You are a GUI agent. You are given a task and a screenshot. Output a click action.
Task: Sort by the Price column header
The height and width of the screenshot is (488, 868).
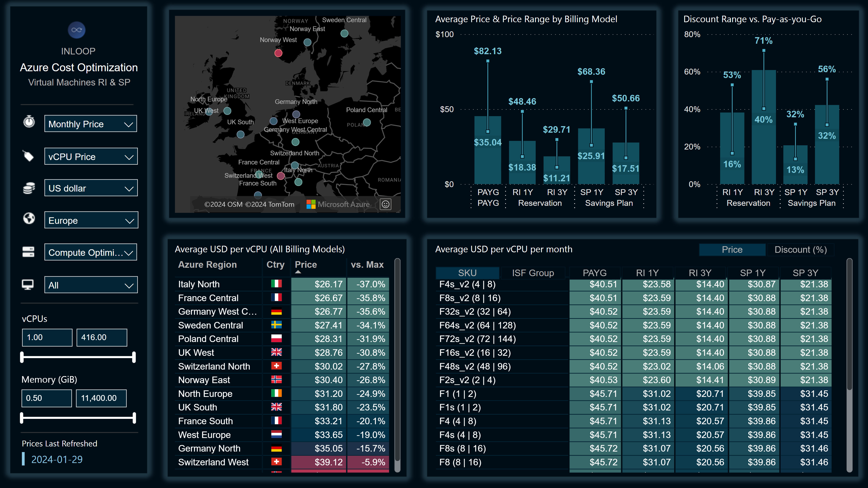click(306, 265)
